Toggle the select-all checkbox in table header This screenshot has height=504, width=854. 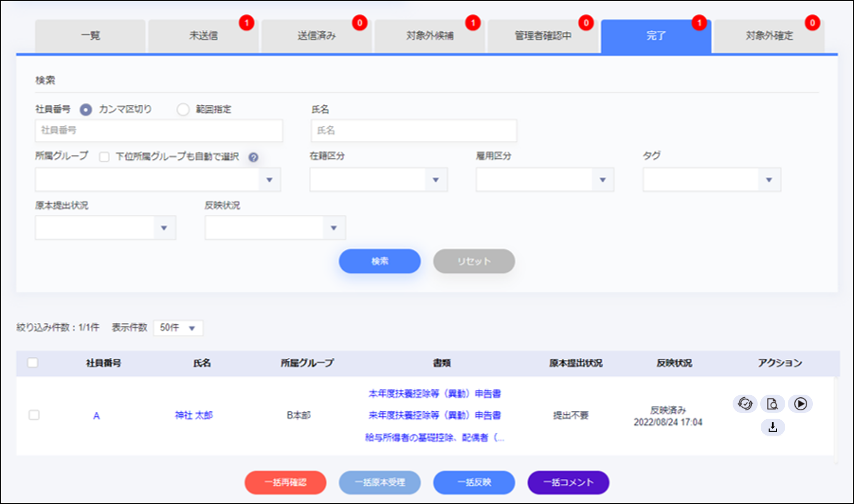coord(33,363)
